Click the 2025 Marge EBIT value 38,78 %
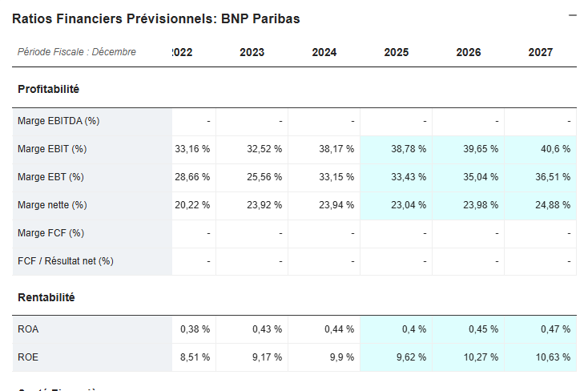 [x=409, y=149]
